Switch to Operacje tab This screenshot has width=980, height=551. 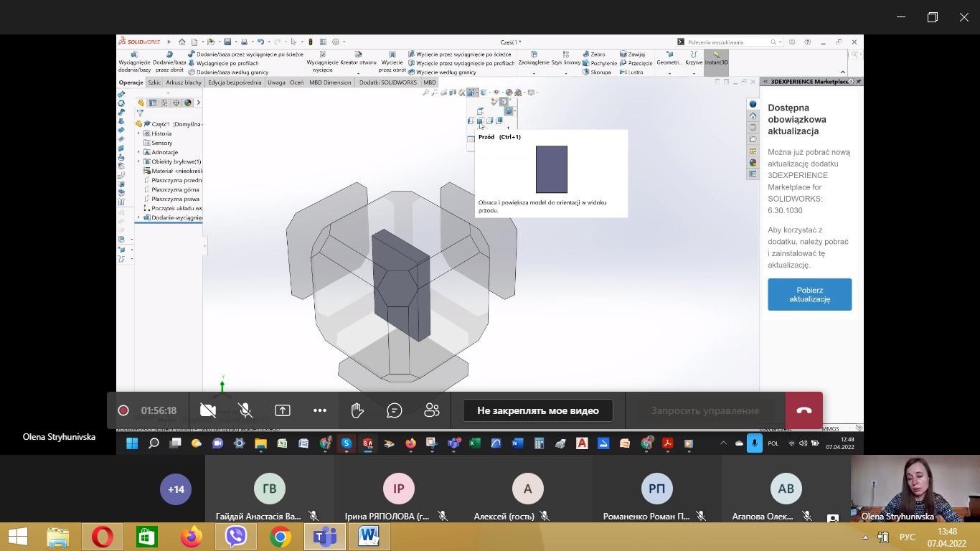[x=131, y=83]
